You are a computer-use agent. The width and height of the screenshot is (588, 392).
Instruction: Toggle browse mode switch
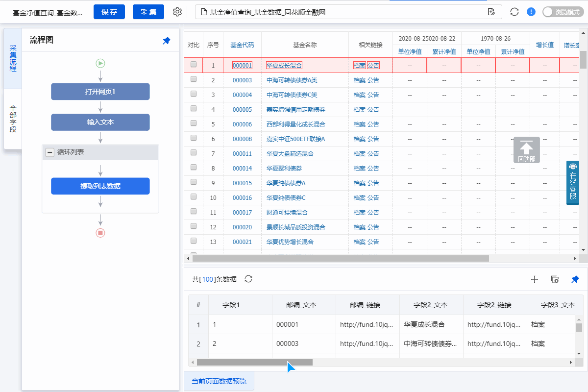[562, 12]
